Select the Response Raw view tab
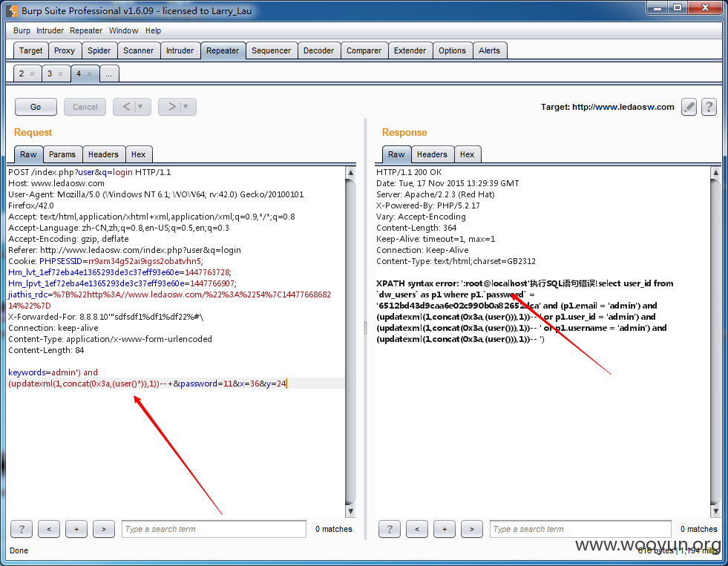The height and width of the screenshot is (566, 728). click(x=396, y=154)
